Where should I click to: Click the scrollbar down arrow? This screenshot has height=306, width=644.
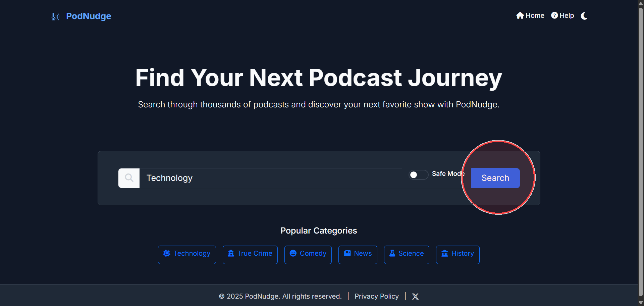[641, 303]
